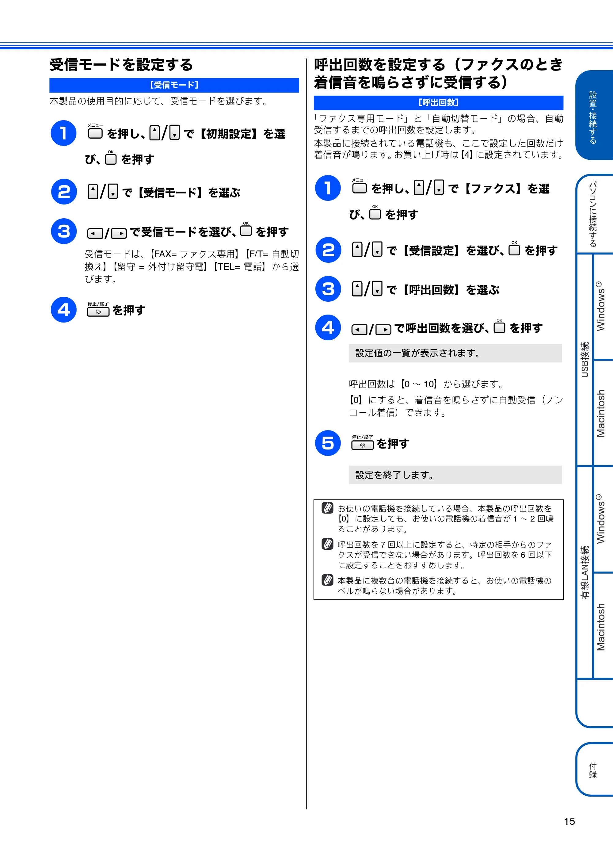Open the 設置・接続する side tab
The image size is (613, 868).
coord(594,115)
